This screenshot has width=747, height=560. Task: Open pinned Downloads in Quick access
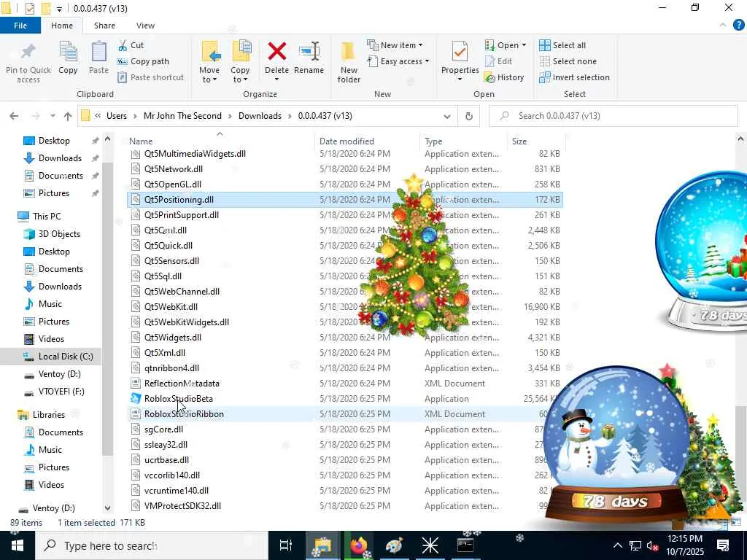point(60,158)
